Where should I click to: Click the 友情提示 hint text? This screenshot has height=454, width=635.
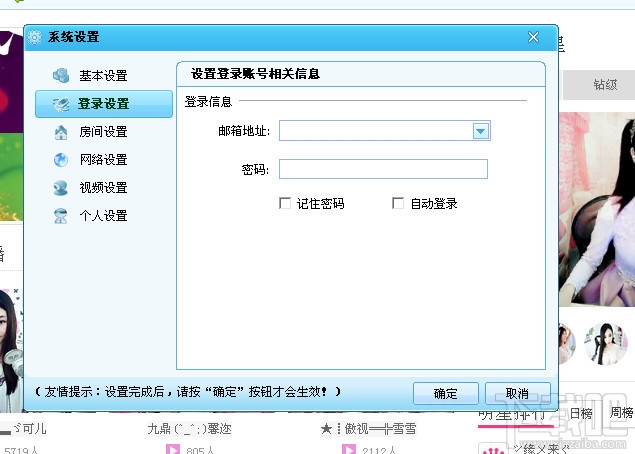(x=188, y=392)
